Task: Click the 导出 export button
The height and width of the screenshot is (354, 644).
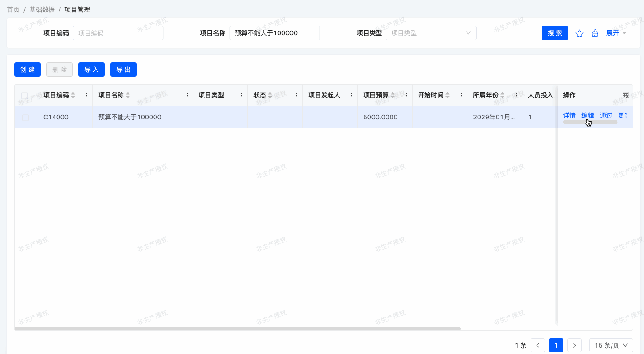Action: click(123, 70)
